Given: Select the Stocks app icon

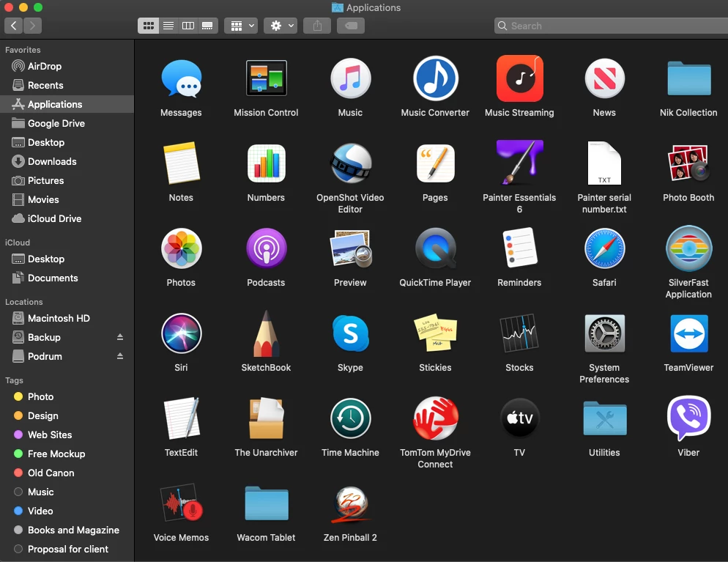Looking at the screenshot, I should click(519, 333).
